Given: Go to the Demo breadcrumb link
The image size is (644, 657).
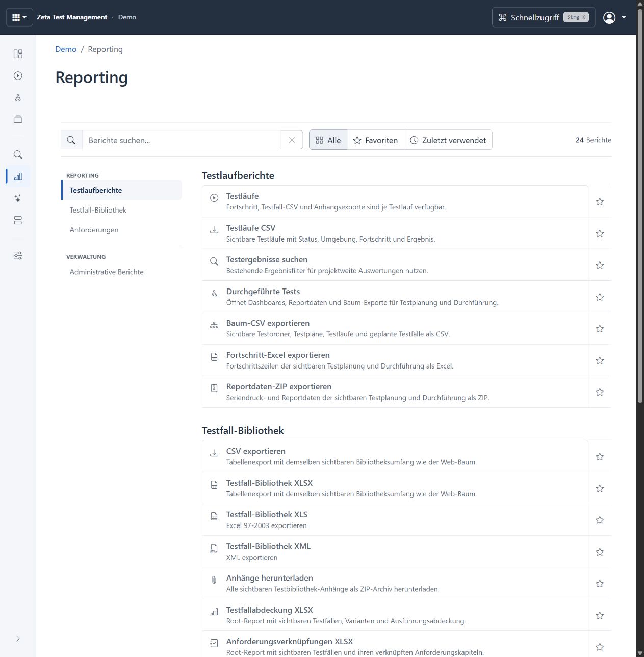Looking at the screenshot, I should 66,49.
